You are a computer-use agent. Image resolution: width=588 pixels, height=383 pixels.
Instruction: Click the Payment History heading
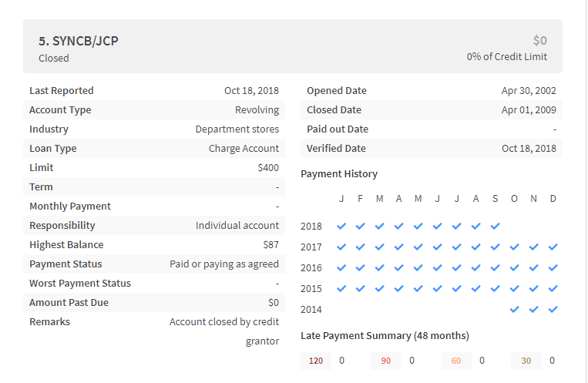[339, 174]
